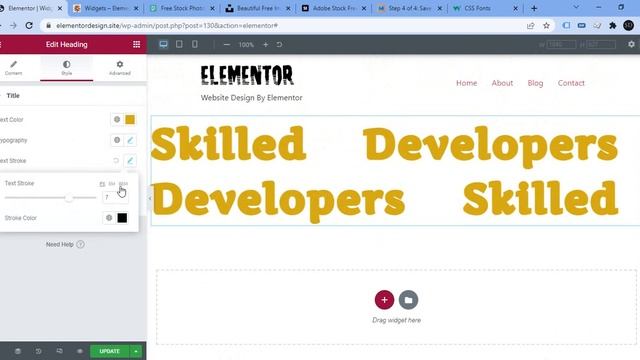Image resolution: width=640 pixels, height=360 pixels.
Task: Open History in bottom bar
Action: pyautogui.click(x=38, y=351)
